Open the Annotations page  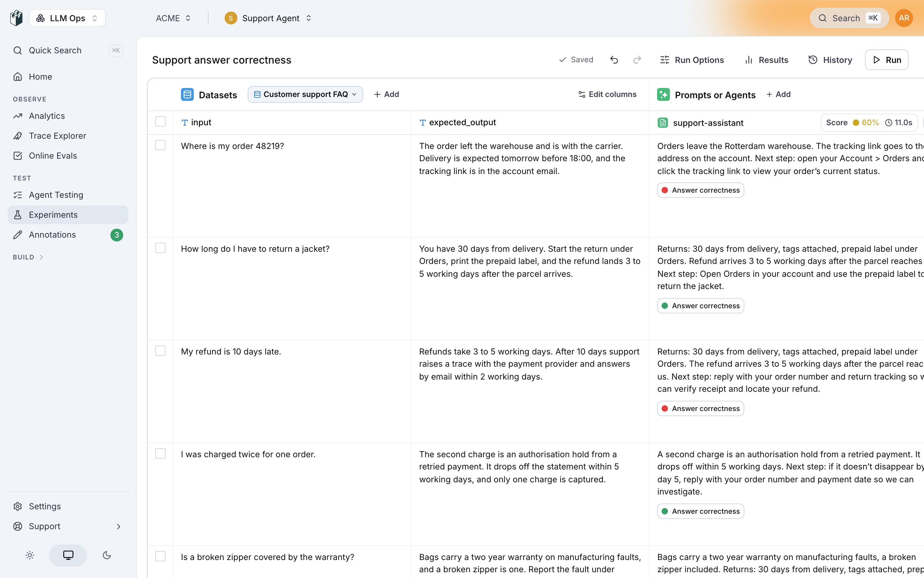[68, 235]
